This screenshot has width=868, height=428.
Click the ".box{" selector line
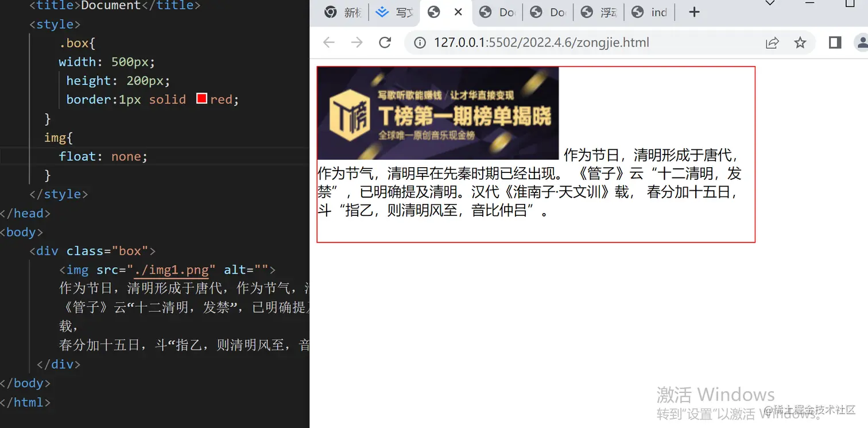tap(77, 43)
